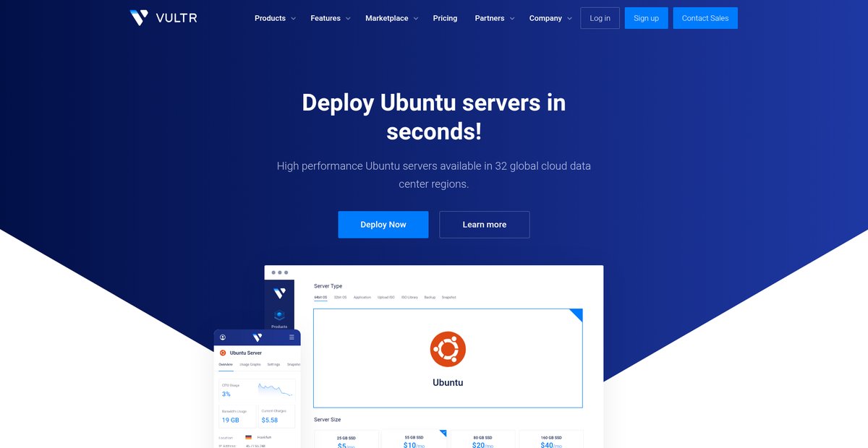Open the Settings tab in the mobile panel
868x448 pixels.
273,365
